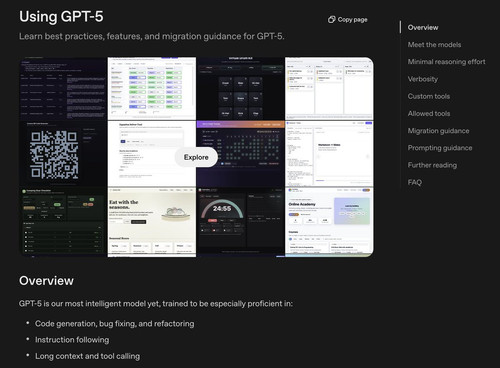Click the Long context and tool calling bullet

click(87, 356)
